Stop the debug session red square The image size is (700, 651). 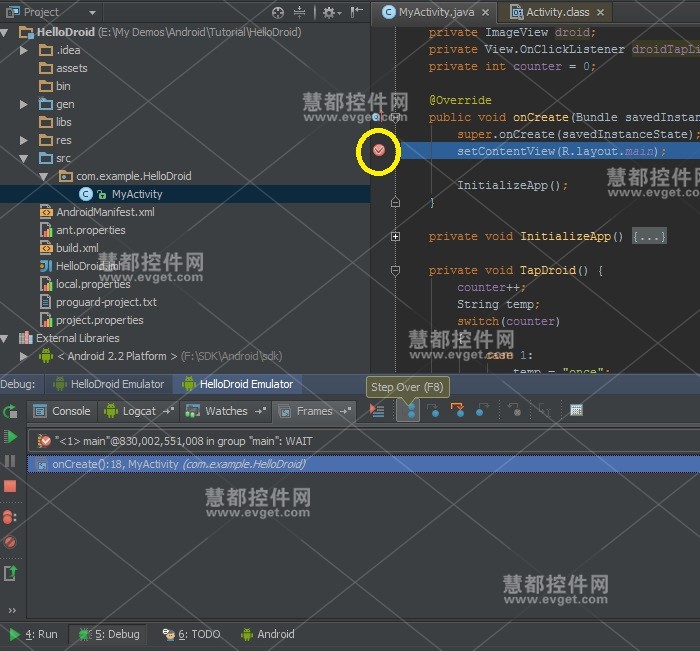[x=10, y=486]
